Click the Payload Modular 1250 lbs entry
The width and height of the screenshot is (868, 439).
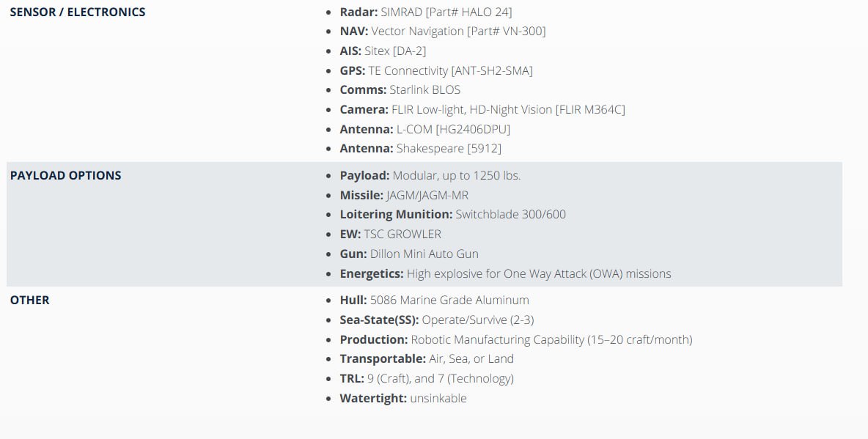[430, 175]
